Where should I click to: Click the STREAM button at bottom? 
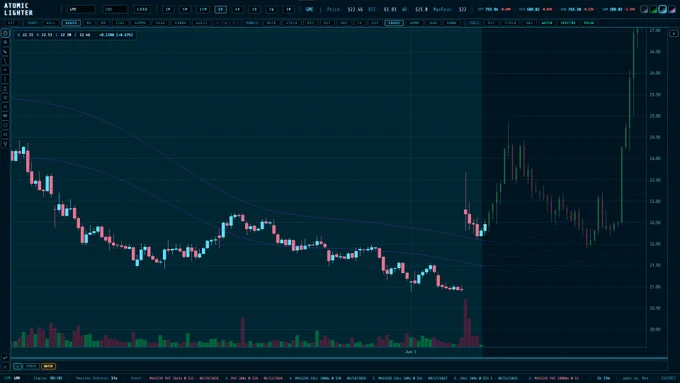click(31, 367)
